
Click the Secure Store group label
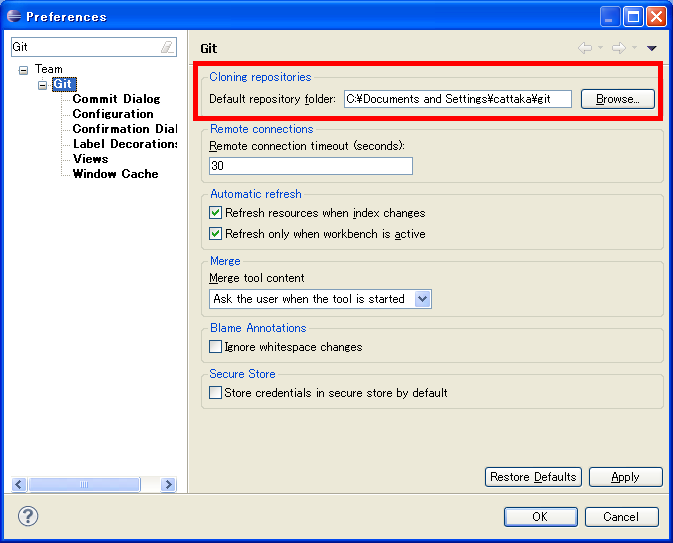coord(242,374)
